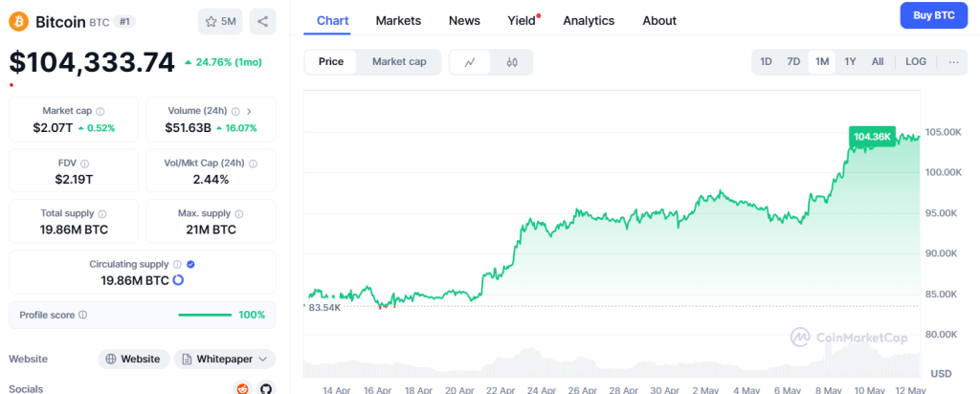This screenshot has width=980, height=394.
Task: Open the GitHub social link icon
Action: coord(265,388)
